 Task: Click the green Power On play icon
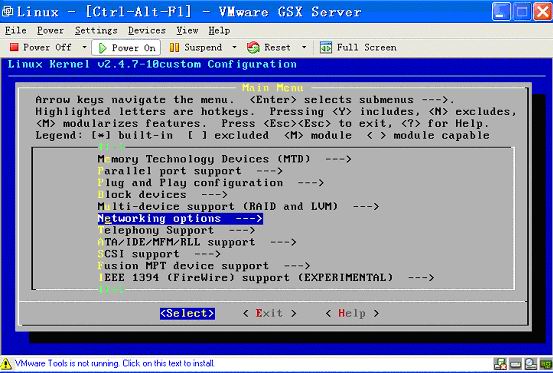tap(102, 48)
